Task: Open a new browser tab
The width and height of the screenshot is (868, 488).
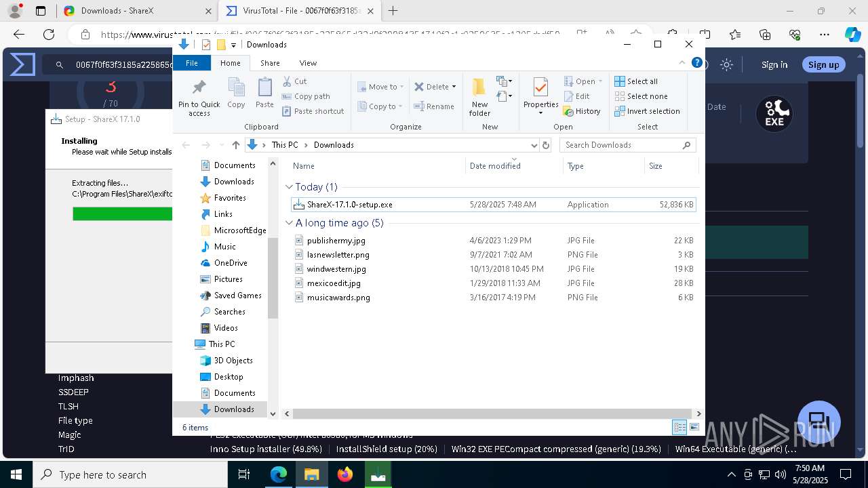Action: pos(393,11)
